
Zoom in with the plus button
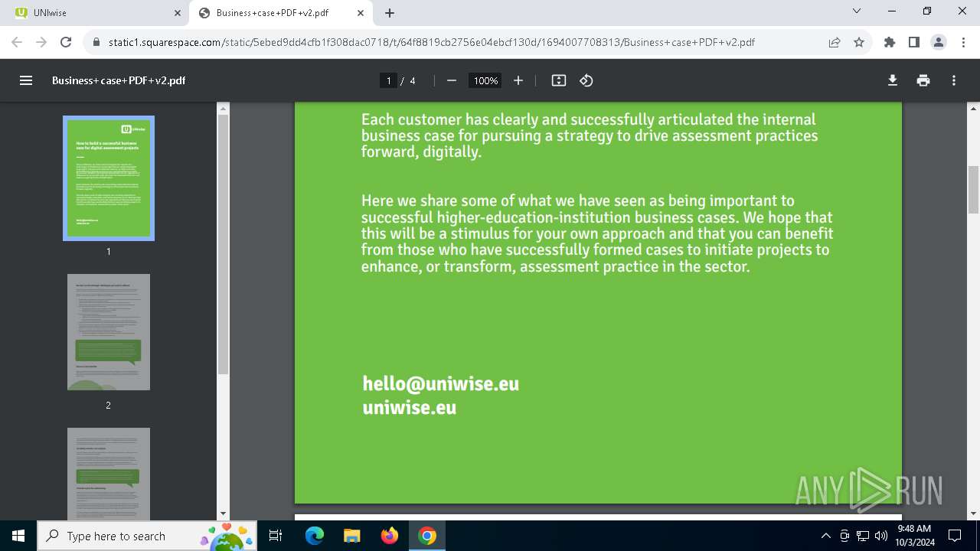(518, 80)
